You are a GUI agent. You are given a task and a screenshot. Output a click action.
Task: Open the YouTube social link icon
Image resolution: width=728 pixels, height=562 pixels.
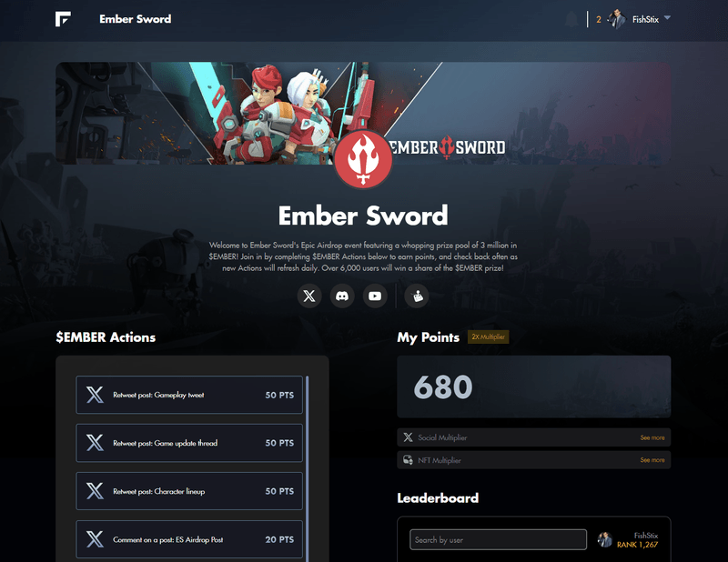point(375,296)
